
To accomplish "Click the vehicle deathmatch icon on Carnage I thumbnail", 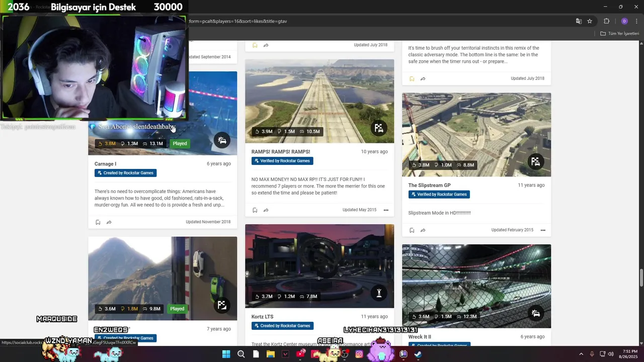I will click(222, 140).
